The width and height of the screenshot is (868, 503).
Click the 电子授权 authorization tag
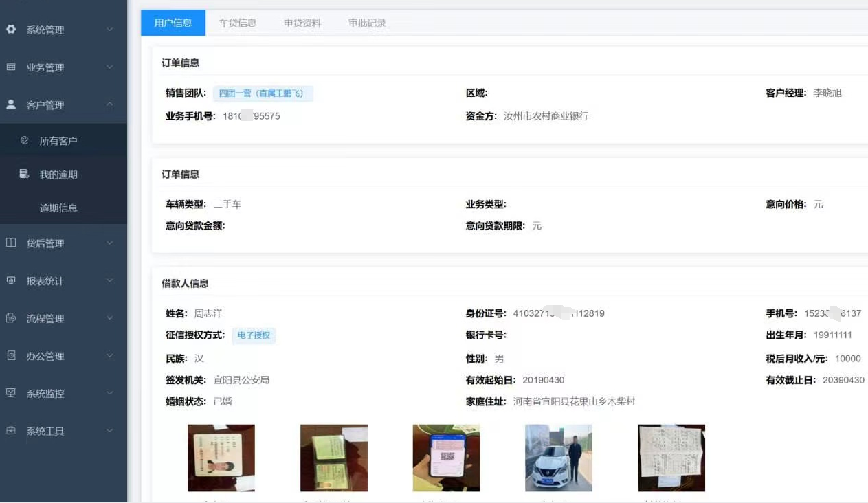pos(254,335)
